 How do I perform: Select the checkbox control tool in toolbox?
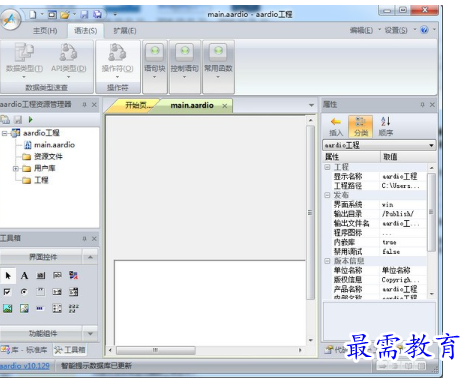point(7,292)
